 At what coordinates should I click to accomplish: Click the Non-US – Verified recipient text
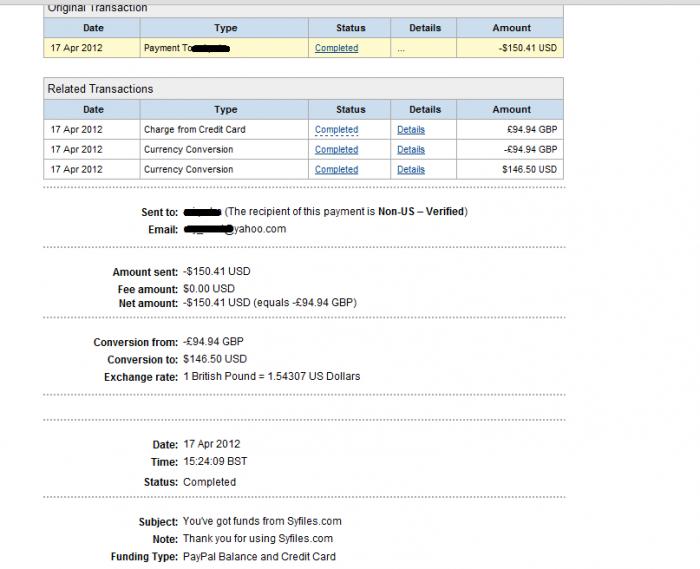click(421, 212)
